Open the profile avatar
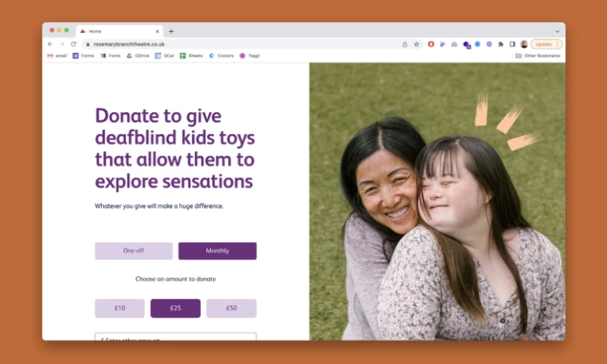 pyautogui.click(x=524, y=45)
